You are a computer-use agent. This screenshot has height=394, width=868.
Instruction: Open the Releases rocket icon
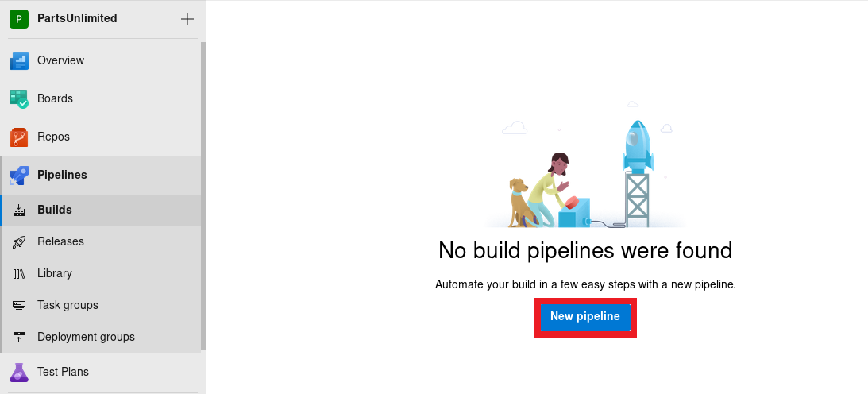click(x=19, y=241)
